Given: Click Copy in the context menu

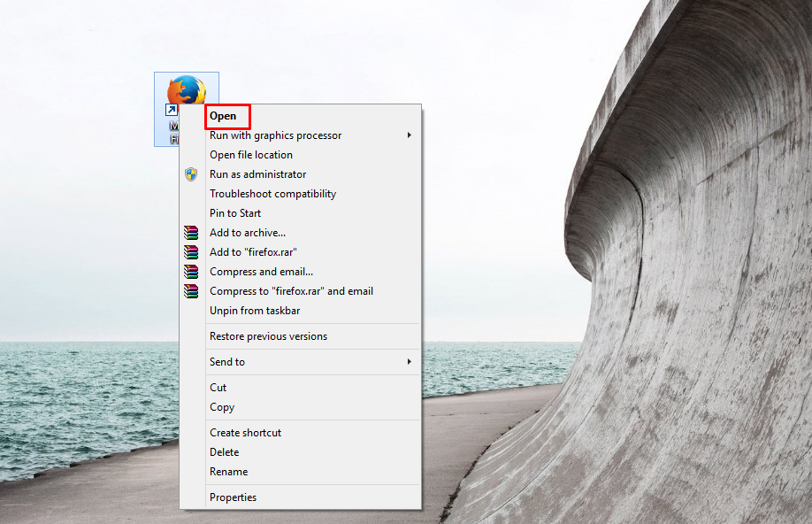Looking at the screenshot, I should click(x=222, y=407).
